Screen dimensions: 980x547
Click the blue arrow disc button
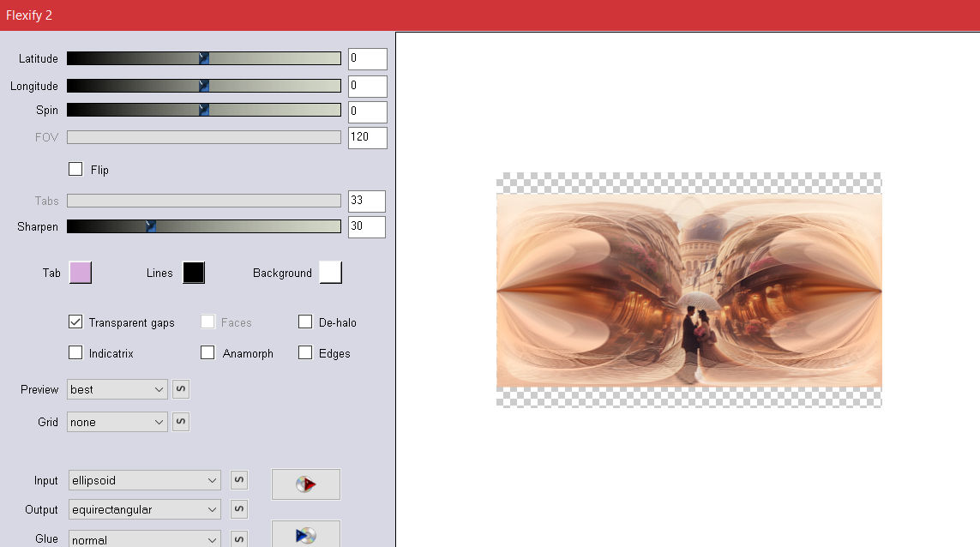tap(305, 535)
